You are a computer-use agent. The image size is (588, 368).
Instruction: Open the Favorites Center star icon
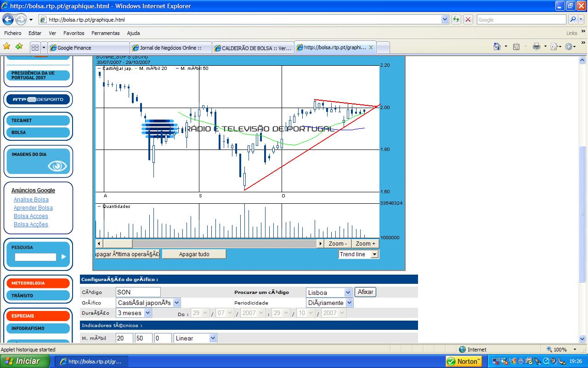point(7,46)
